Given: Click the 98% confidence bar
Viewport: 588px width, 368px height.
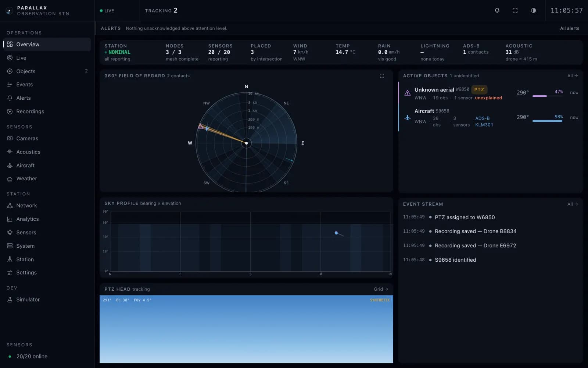Looking at the screenshot, I should click(x=547, y=121).
